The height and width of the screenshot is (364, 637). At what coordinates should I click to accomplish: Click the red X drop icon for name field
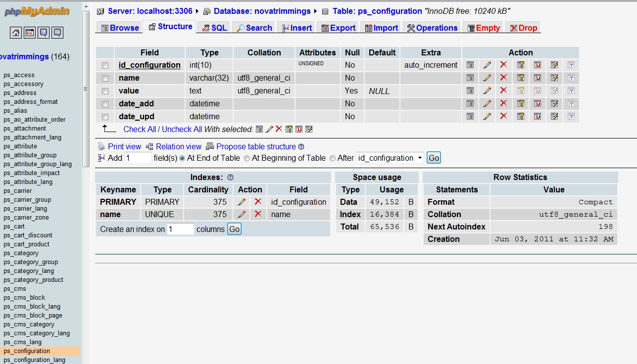pos(503,78)
